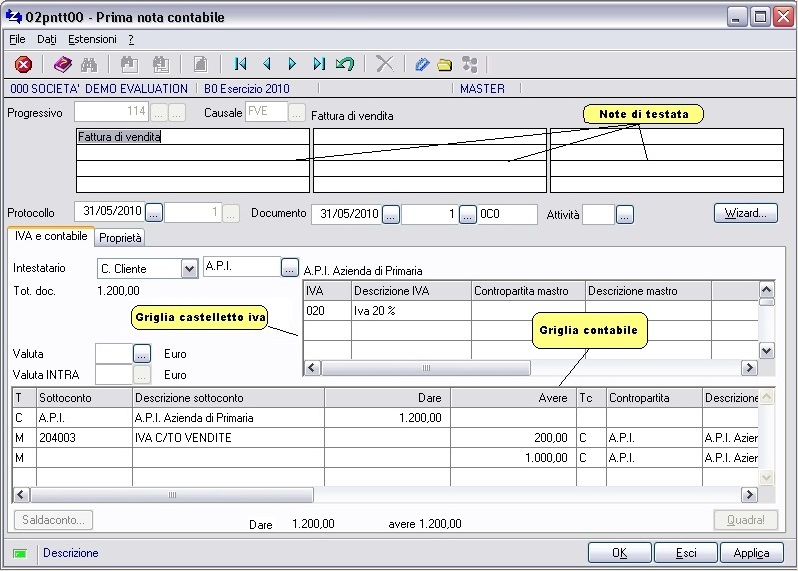The height and width of the screenshot is (571, 798).
Task: Click the Attività input field
Action: click(598, 214)
